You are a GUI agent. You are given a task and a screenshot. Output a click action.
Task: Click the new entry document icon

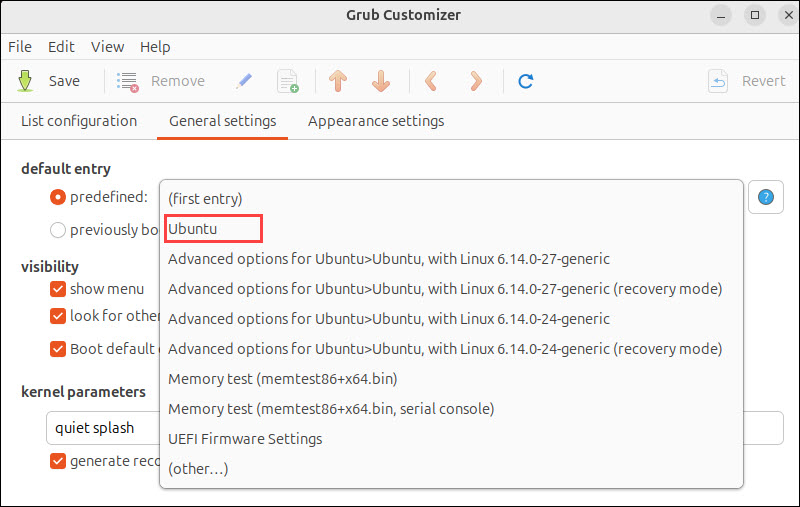(x=288, y=81)
